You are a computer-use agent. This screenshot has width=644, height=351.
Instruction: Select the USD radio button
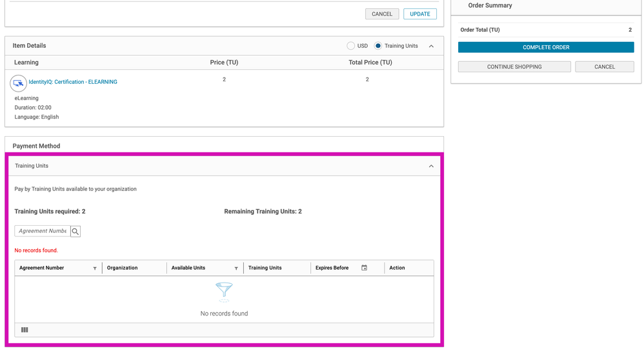[351, 46]
